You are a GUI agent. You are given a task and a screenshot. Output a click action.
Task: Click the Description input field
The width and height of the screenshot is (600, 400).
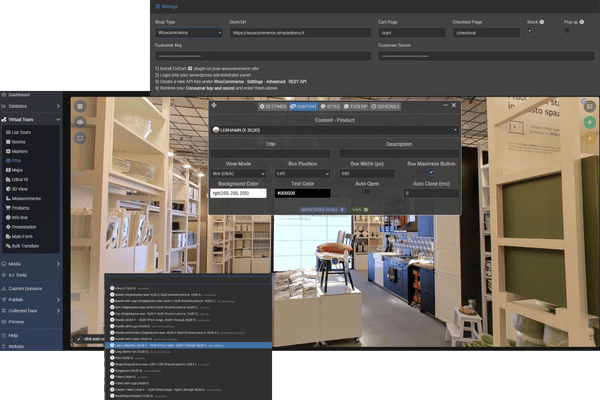(x=399, y=153)
